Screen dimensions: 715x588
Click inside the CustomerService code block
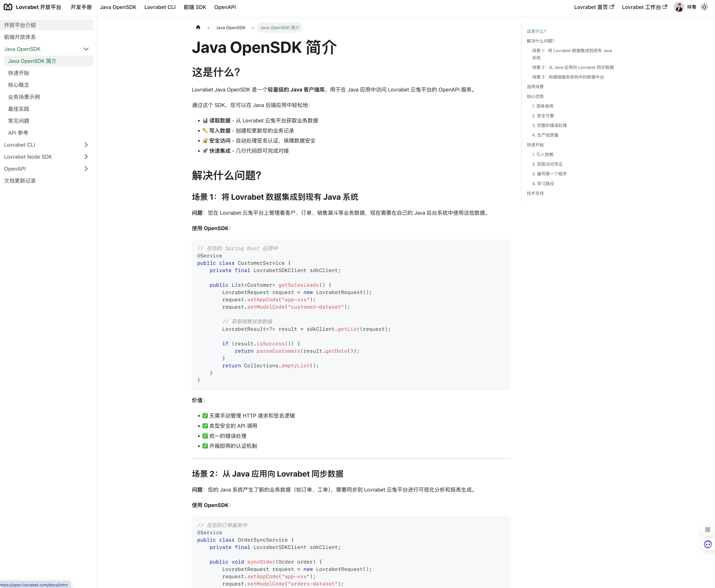tap(351, 314)
